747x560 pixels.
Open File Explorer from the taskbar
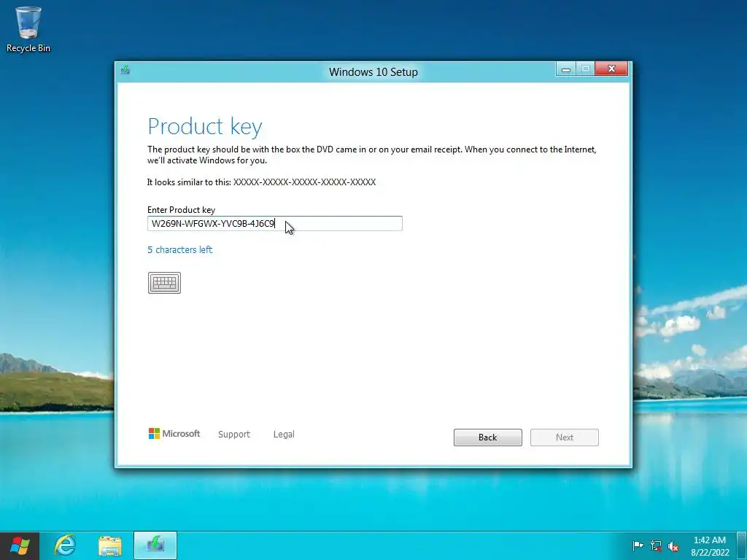(x=110, y=545)
